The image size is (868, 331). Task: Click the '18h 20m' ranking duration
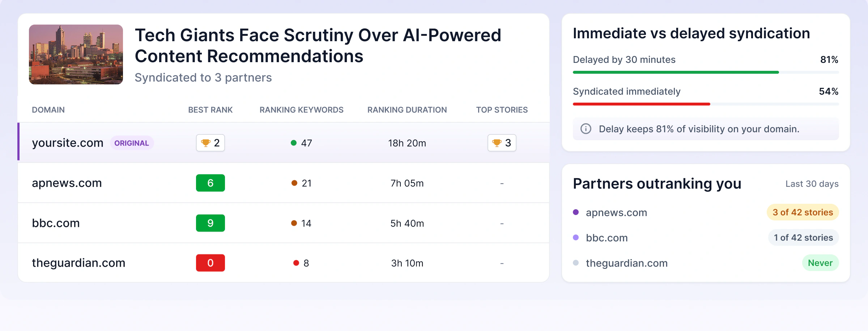pyautogui.click(x=407, y=143)
